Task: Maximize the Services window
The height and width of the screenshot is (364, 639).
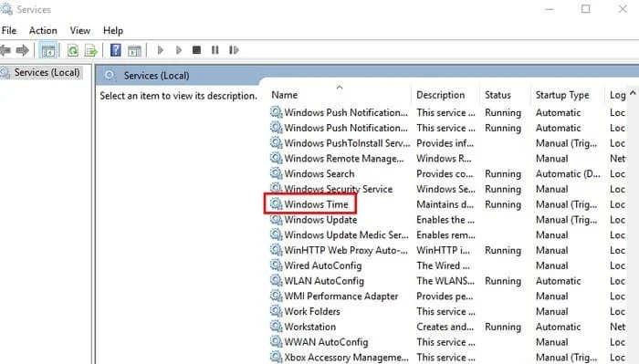Action: tap(586, 8)
